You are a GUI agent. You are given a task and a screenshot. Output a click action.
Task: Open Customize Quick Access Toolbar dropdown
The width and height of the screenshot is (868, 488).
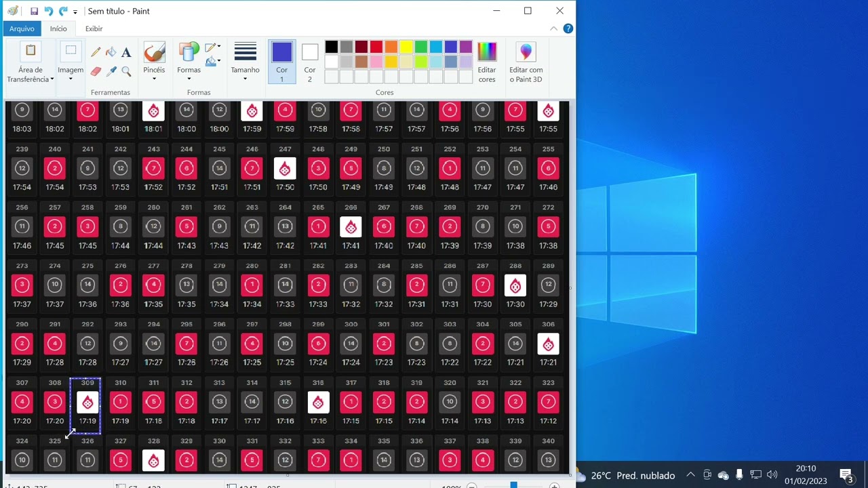75,12
